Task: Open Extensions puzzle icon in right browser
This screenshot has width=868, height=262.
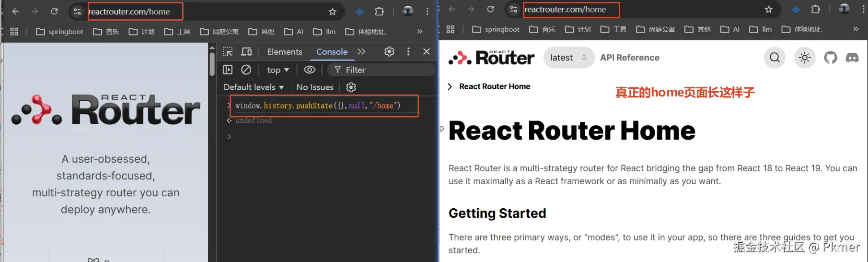Action: tap(815, 9)
